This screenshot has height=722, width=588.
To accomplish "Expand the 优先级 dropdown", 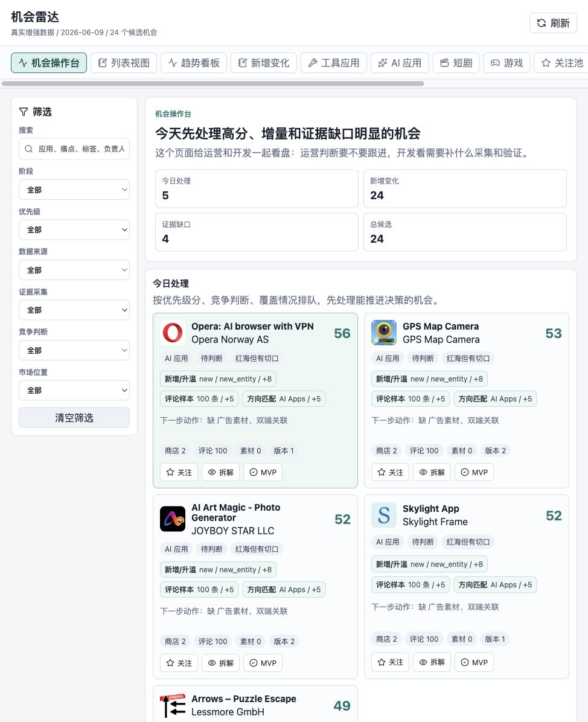I will tap(74, 230).
